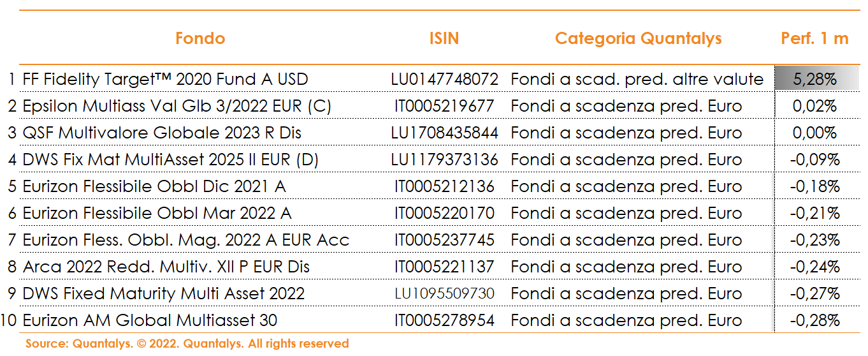Click the highlighted 5,28% performance cell
Screen dimensions: 868x356
click(814, 79)
